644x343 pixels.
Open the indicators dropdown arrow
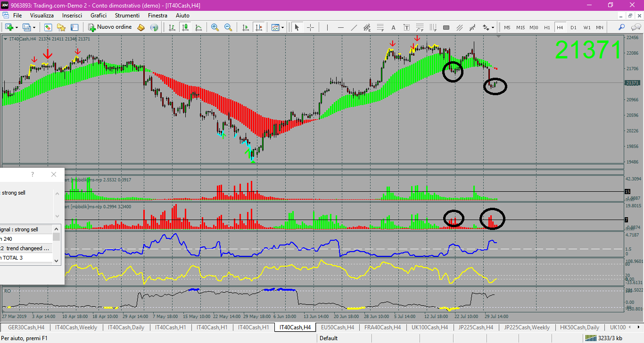pos(283,27)
